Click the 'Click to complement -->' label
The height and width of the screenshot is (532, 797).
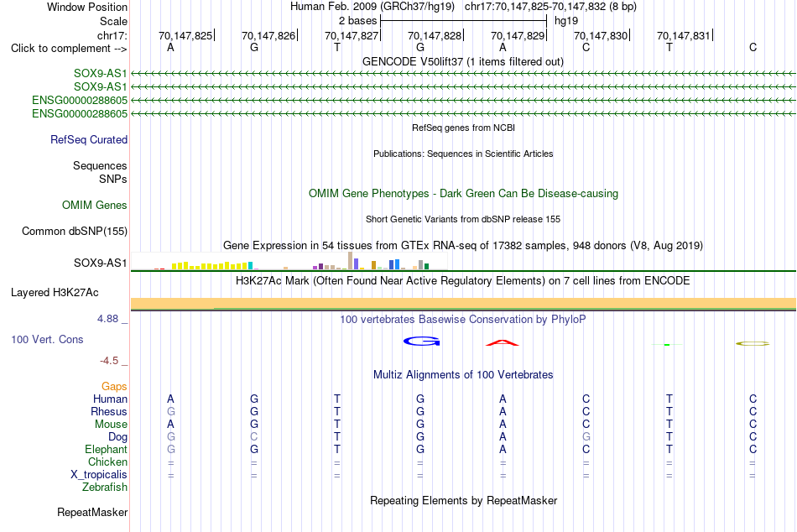pos(69,49)
